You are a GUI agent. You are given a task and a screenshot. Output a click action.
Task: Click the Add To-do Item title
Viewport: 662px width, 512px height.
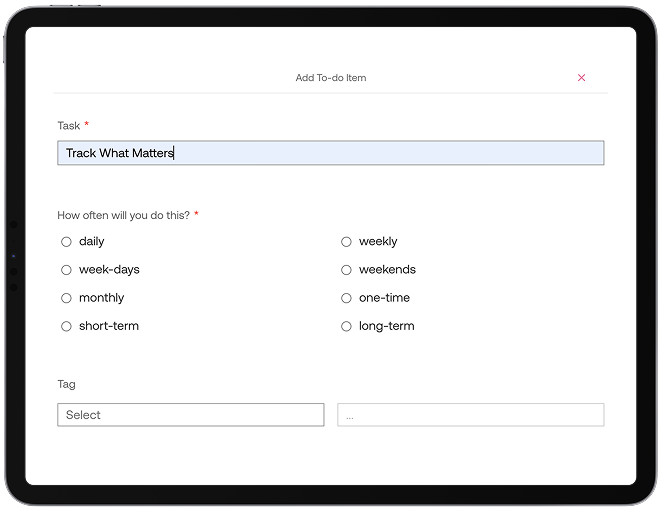(x=331, y=78)
